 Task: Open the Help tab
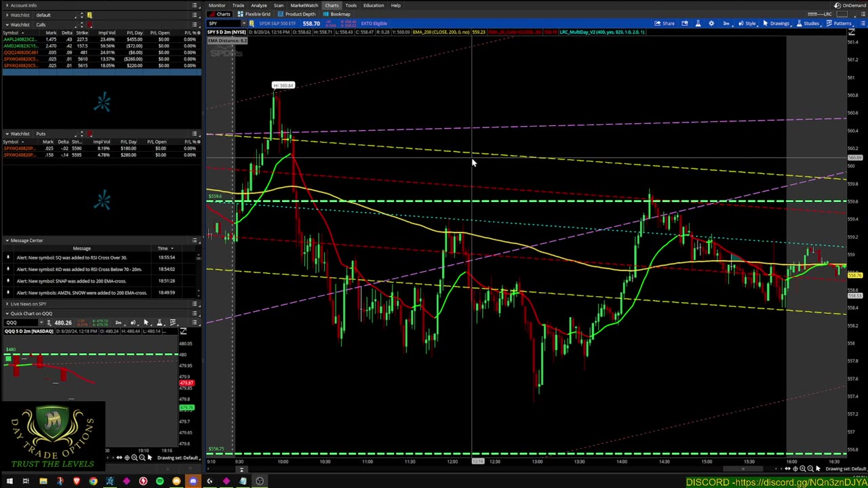[395, 5]
